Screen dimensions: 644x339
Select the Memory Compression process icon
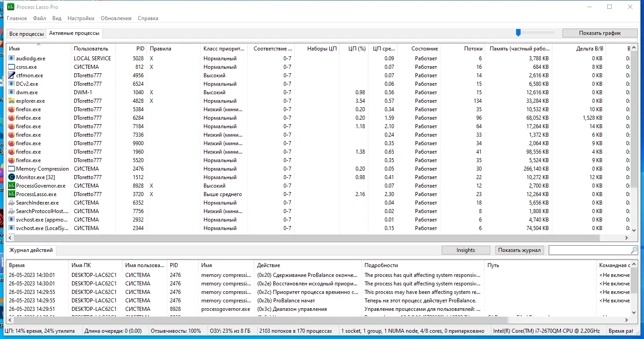12,169
